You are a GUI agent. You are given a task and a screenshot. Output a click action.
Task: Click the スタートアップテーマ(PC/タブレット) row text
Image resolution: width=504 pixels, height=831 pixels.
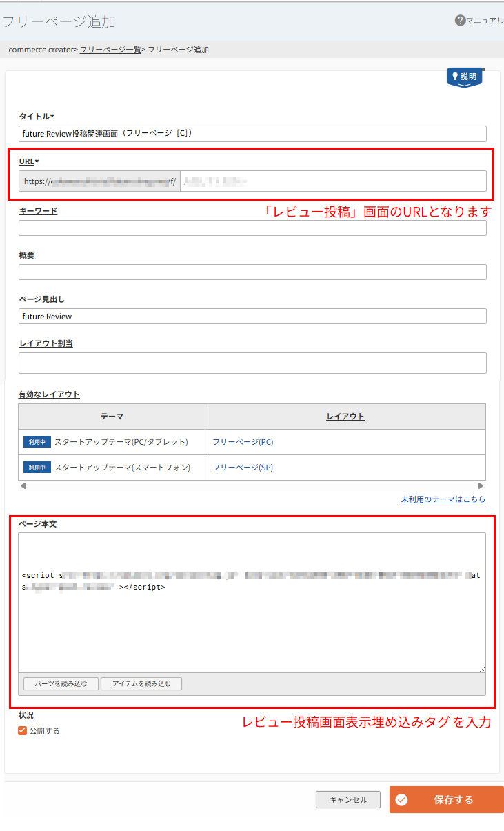pos(121,442)
